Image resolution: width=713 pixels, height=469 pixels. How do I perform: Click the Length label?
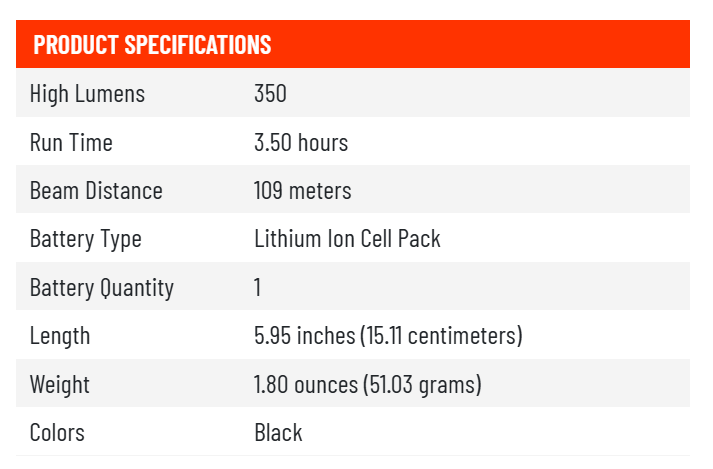point(60,336)
